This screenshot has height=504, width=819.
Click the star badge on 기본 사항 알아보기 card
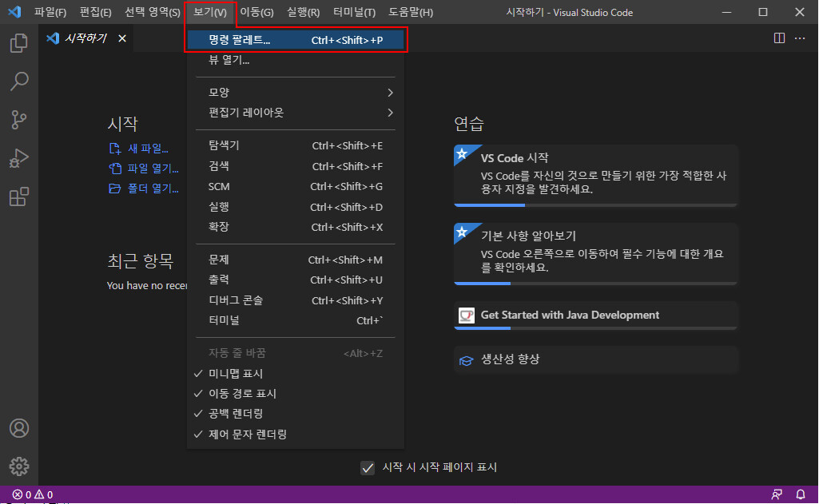[462, 232]
